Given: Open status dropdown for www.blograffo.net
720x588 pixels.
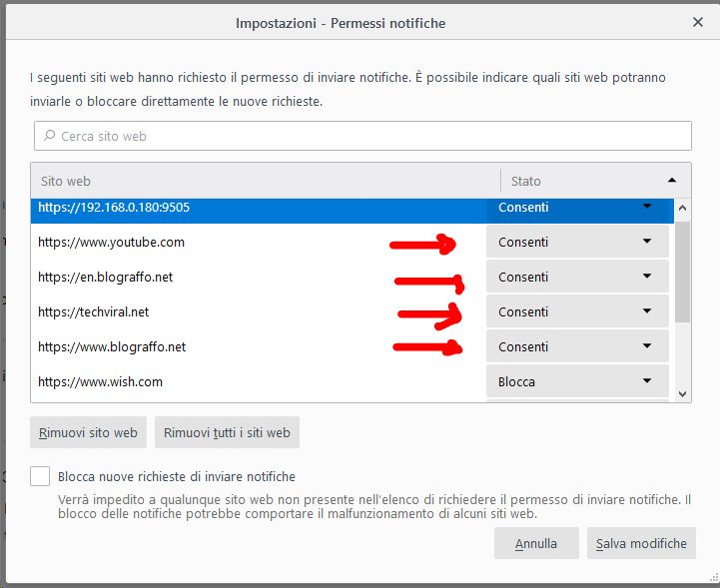Looking at the screenshot, I should pyautogui.click(x=577, y=346).
